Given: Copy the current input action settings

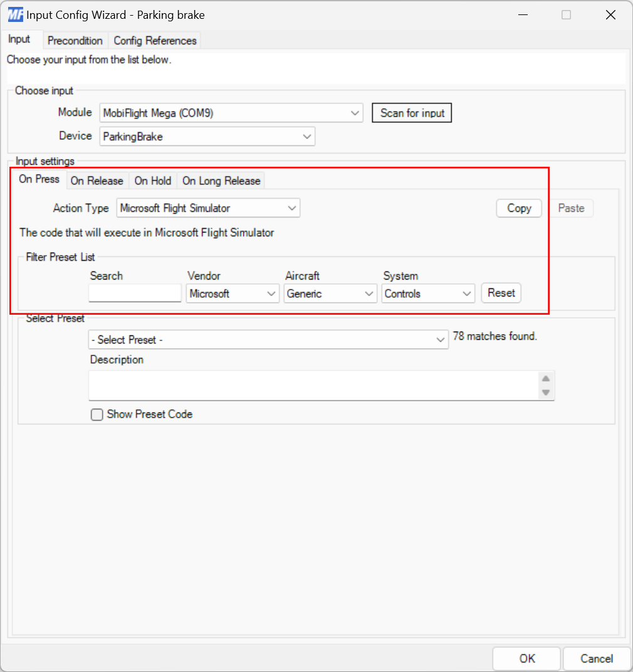Looking at the screenshot, I should (x=518, y=207).
